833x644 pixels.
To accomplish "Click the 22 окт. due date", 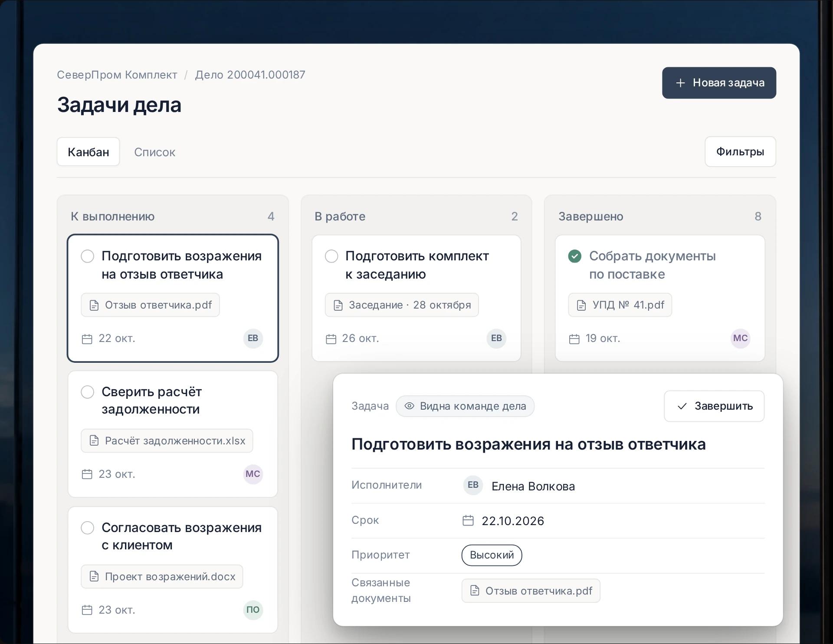I will (117, 338).
